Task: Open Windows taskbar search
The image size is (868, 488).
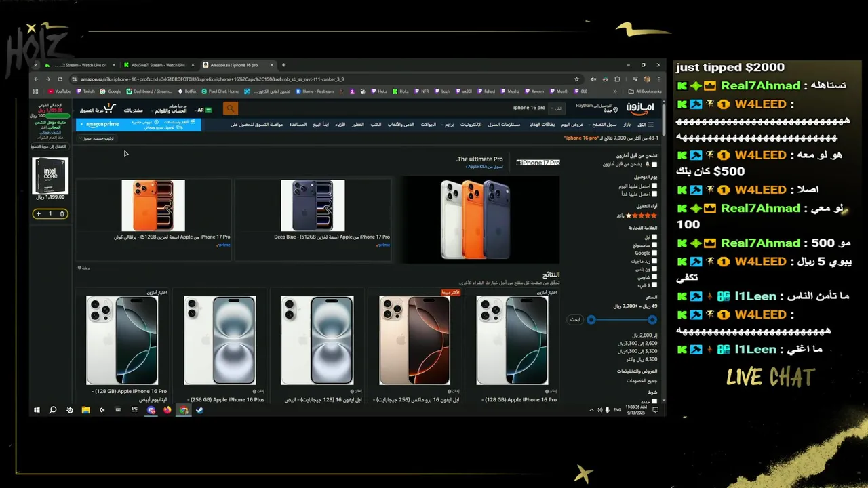Action: point(53,410)
